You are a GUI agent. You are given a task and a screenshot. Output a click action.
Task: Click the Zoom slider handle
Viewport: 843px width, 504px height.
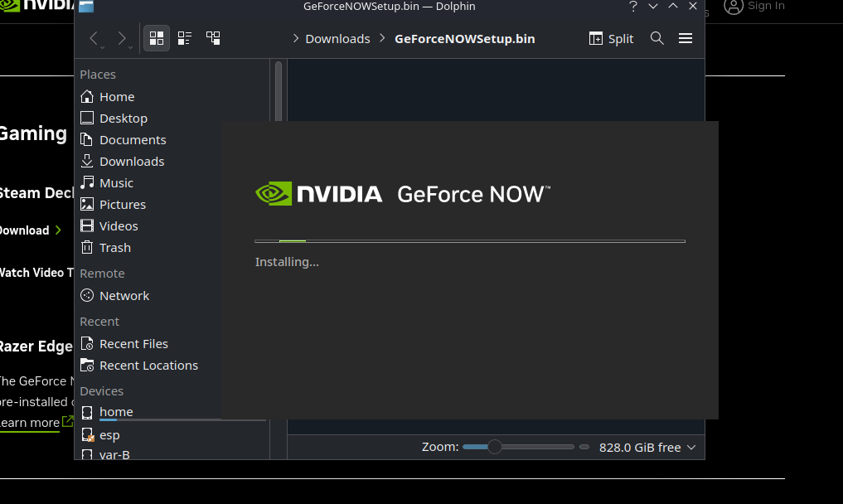pos(495,447)
